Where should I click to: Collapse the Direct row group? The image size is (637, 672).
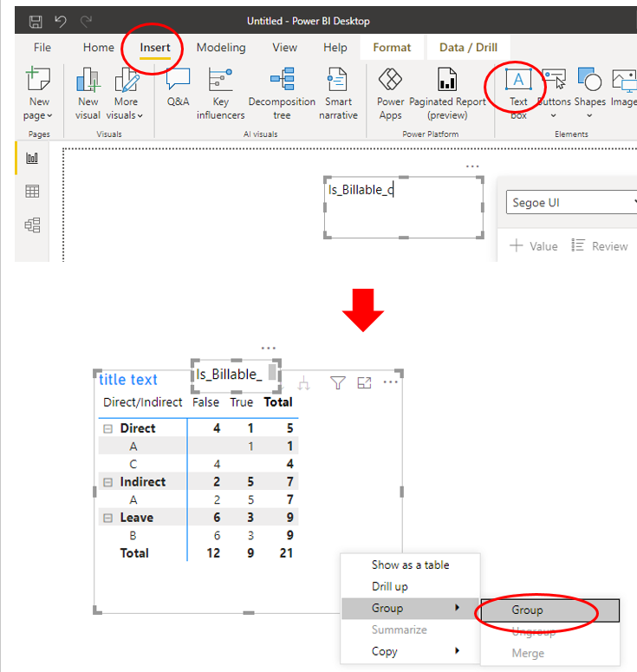click(x=108, y=428)
